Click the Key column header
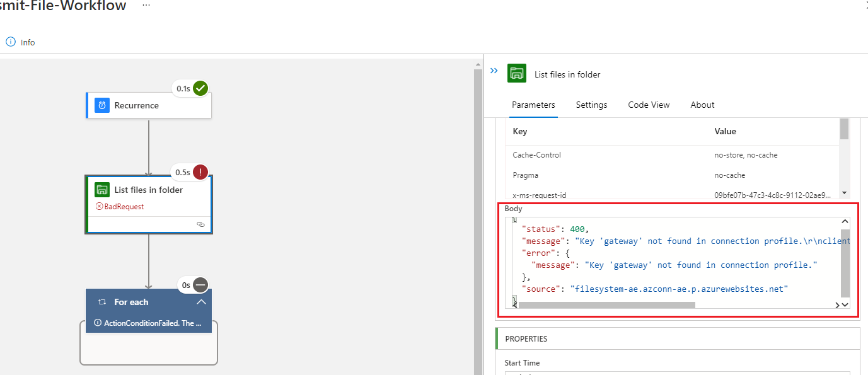The height and width of the screenshot is (375, 868). click(520, 131)
